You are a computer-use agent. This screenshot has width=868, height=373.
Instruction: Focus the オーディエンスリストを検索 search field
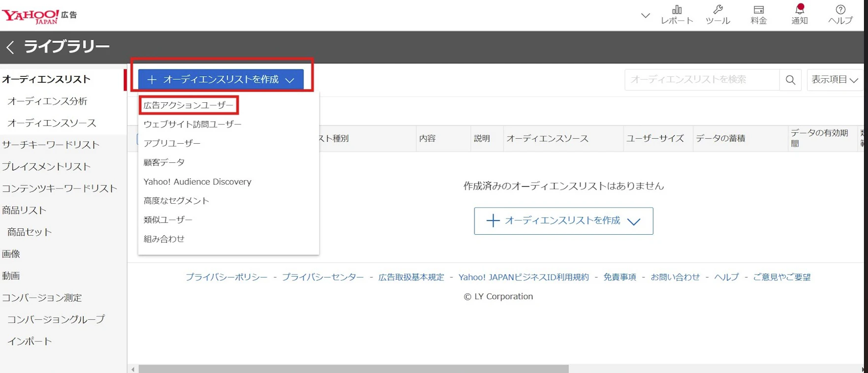[x=702, y=80]
